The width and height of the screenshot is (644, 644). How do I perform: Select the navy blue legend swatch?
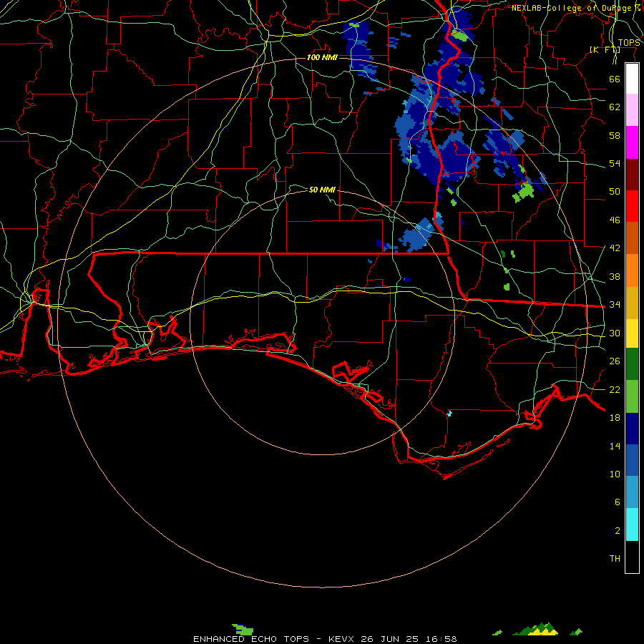[x=632, y=429]
